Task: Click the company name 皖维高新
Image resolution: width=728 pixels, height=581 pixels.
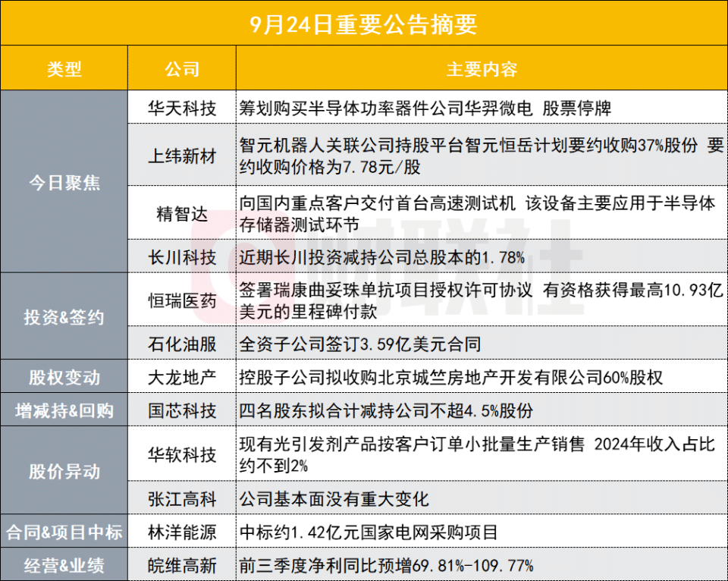Action: [182, 565]
